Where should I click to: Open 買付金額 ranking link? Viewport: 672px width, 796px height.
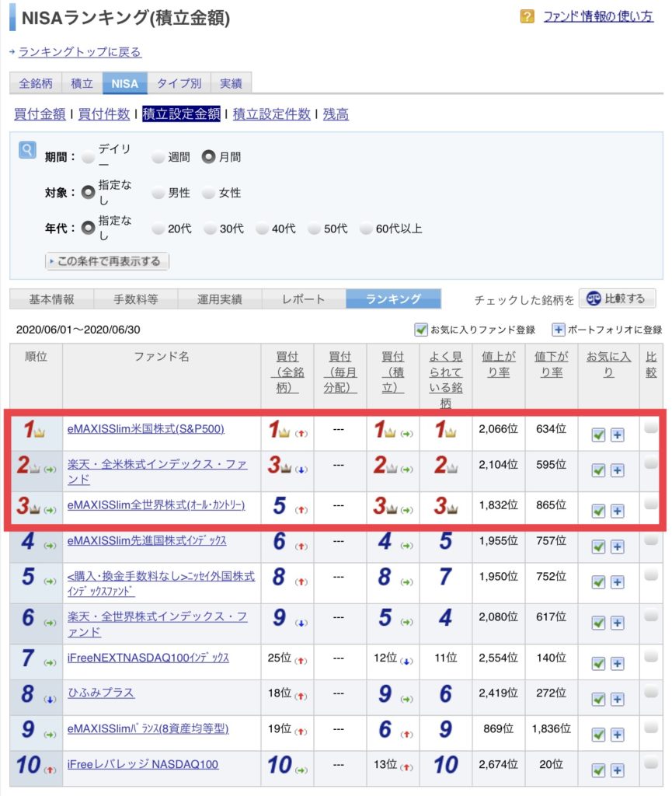tap(40, 113)
